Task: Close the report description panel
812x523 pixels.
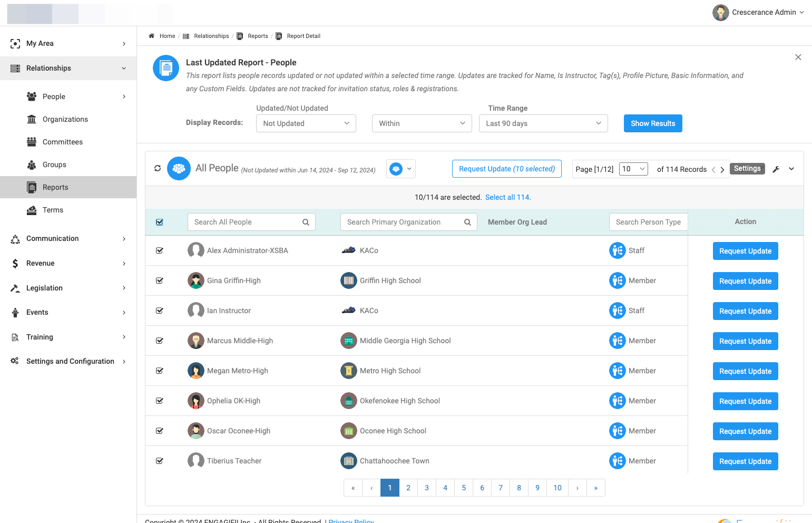Action: 798,57
